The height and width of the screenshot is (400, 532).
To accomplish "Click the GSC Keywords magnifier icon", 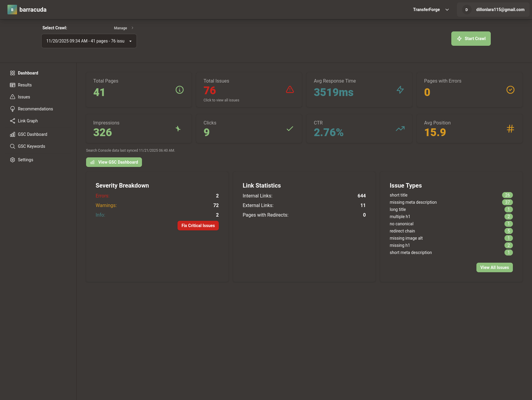I will (x=13, y=146).
